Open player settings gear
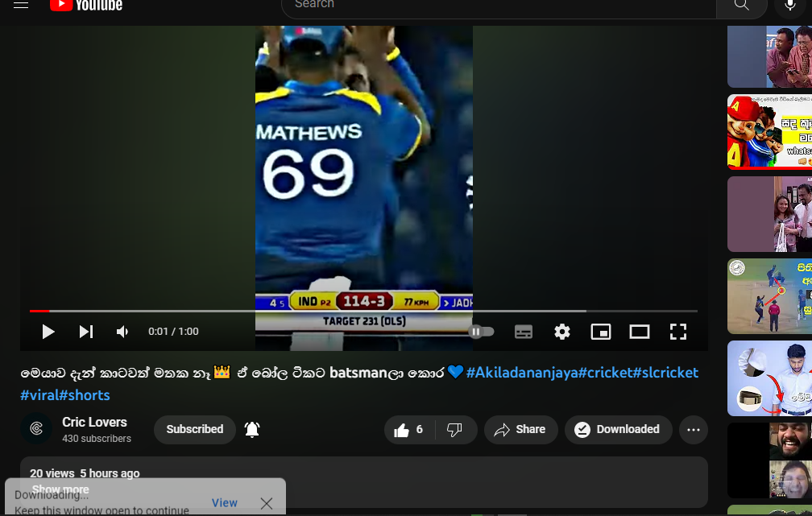Image resolution: width=812 pixels, height=516 pixels. [562, 332]
